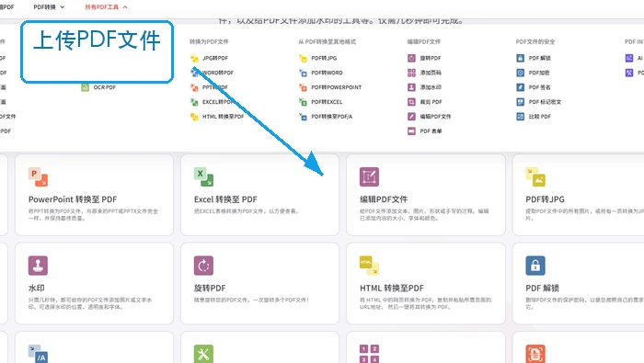644x363 pixels.
Task: Click the 旋转PDF icon in the menu
Action: [411, 58]
